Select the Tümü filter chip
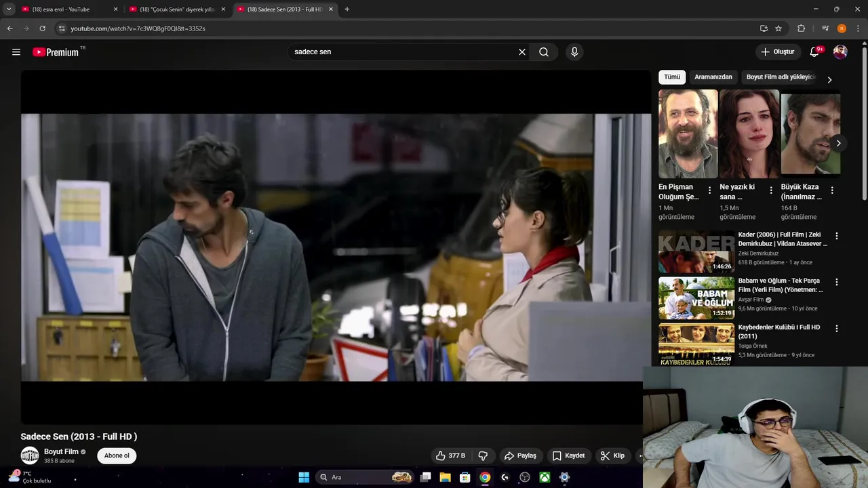868x488 pixels. (x=672, y=77)
